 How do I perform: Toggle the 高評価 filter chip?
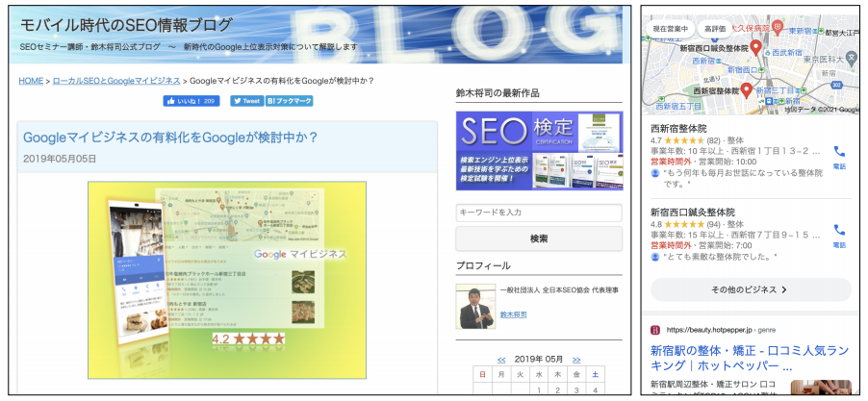(715, 28)
